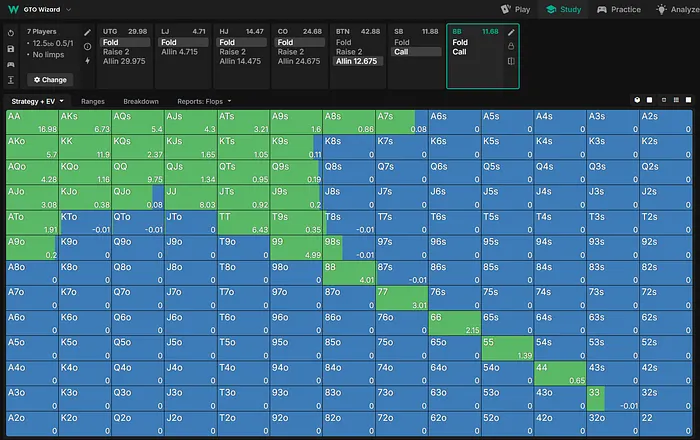This screenshot has height=440, width=700.
Task: Select the KK hand cell
Action: pyautogui.click(x=85, y=147)
